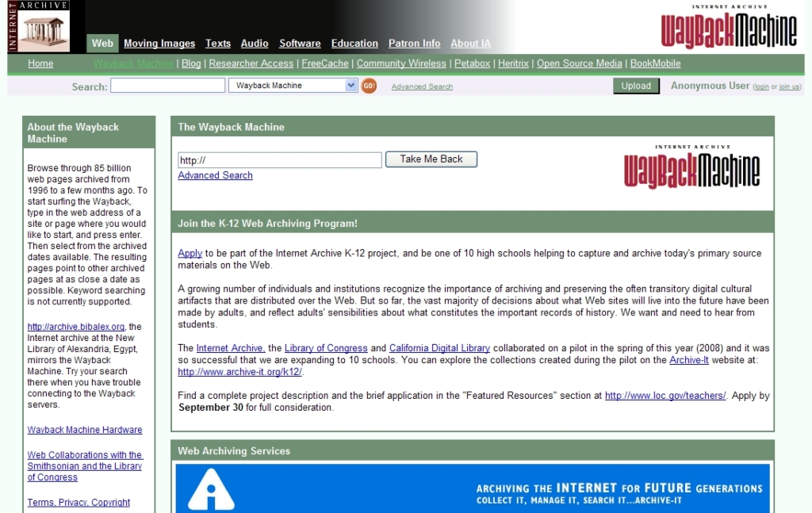Click the top Search text field
The image size is (812, 513).
pos(168,86)
